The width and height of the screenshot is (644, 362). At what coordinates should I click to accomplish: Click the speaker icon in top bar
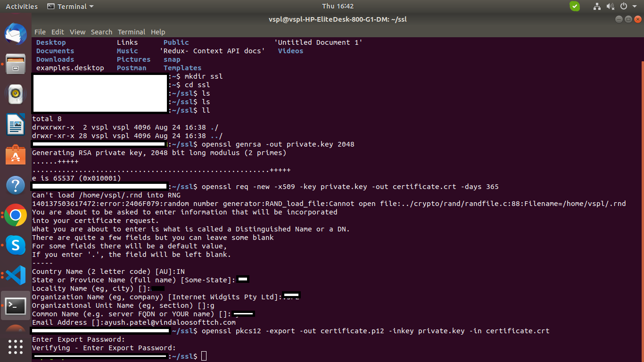tap(611, 6)
